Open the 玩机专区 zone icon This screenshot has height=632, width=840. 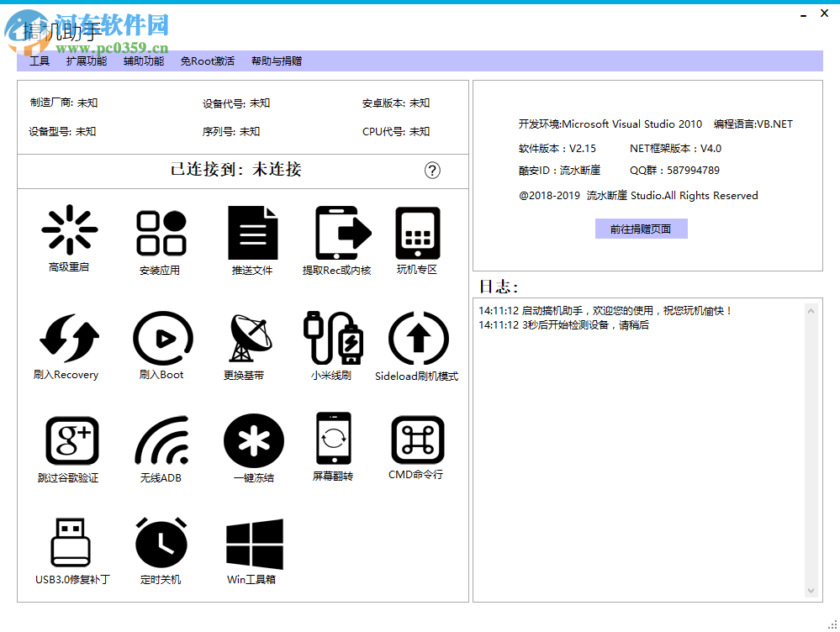(418, 233)
